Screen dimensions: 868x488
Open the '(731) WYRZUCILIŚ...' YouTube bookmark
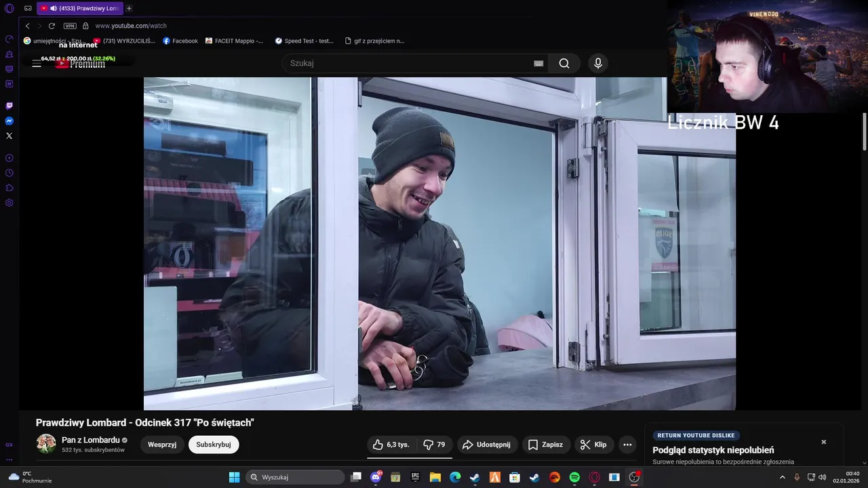(x=124, y=41)
